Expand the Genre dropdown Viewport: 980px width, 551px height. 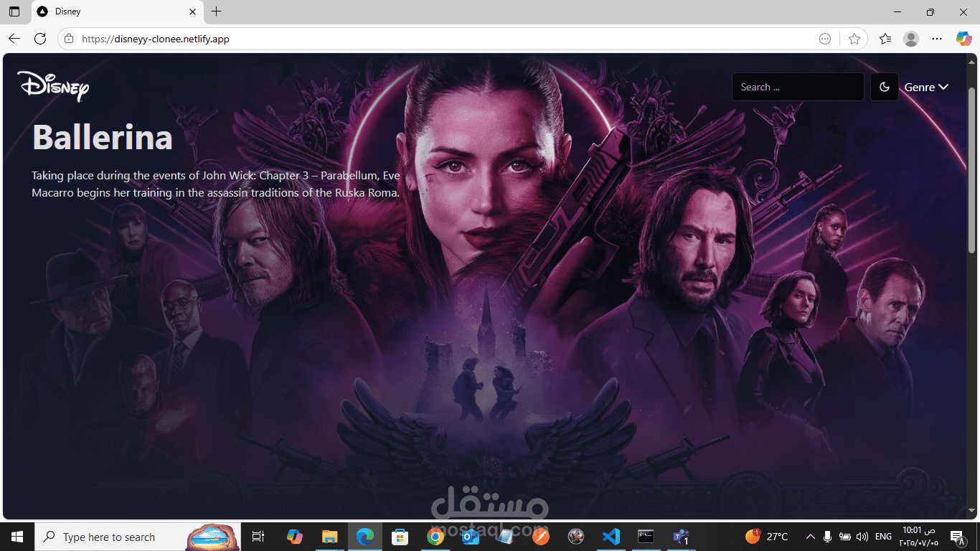[926, 87]
